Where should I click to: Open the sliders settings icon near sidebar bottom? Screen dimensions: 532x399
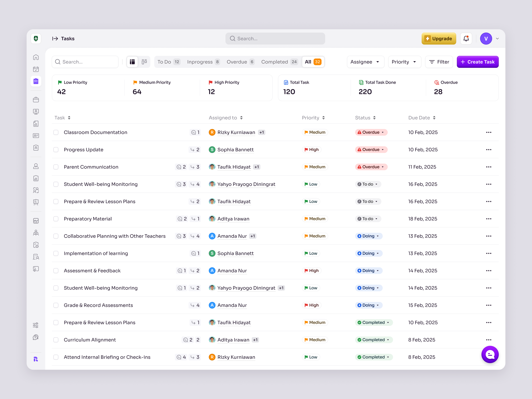click(36, 325)
